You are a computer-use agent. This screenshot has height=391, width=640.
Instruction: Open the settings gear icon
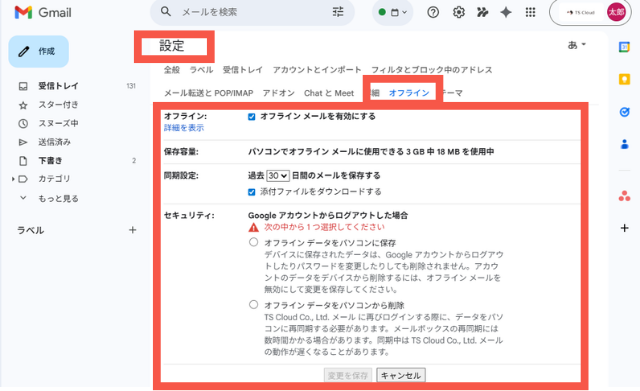pyautogui.click(x=458, y=12)
